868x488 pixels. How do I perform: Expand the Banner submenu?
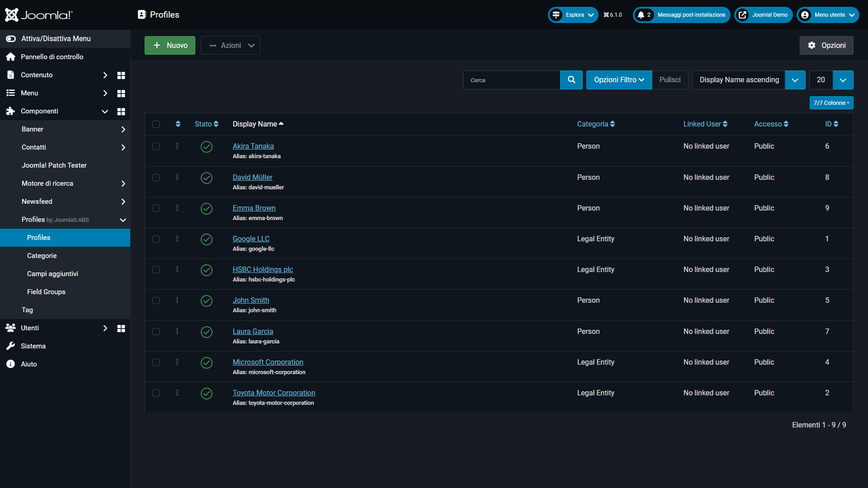click(x=65, y=129)
